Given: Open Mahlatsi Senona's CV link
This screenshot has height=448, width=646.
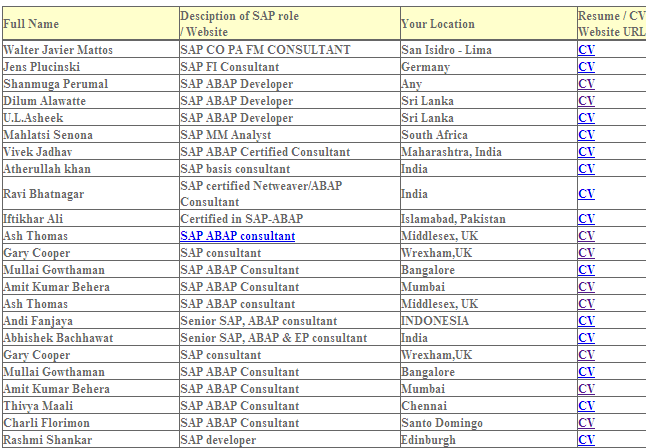Looking at the screenshot, I should [x=586, y=135].
